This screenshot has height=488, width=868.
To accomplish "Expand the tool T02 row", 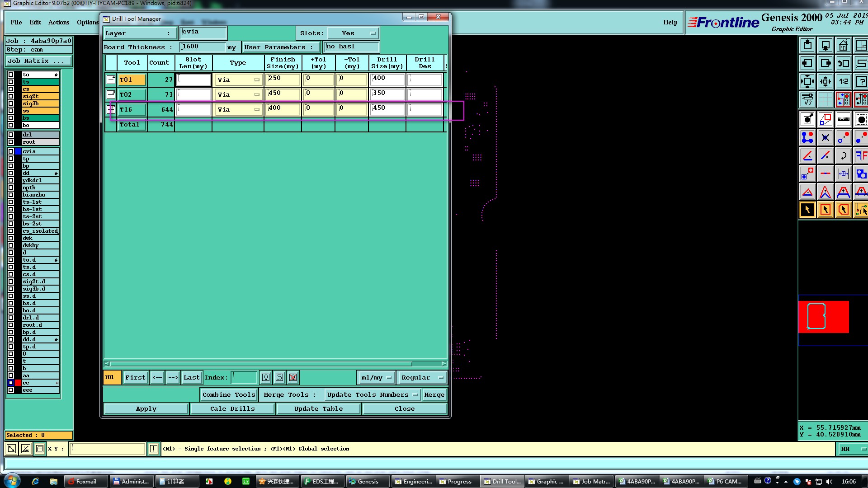I will 111,94.
